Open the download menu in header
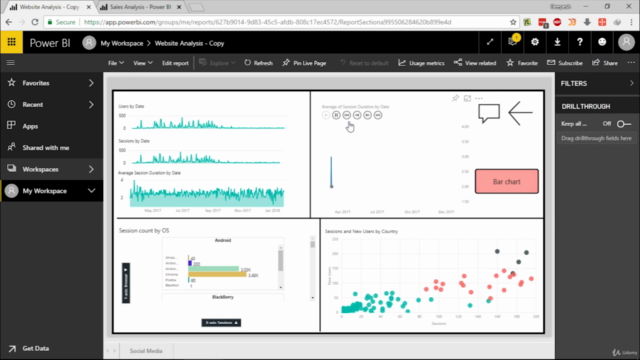 coord(557,42)
